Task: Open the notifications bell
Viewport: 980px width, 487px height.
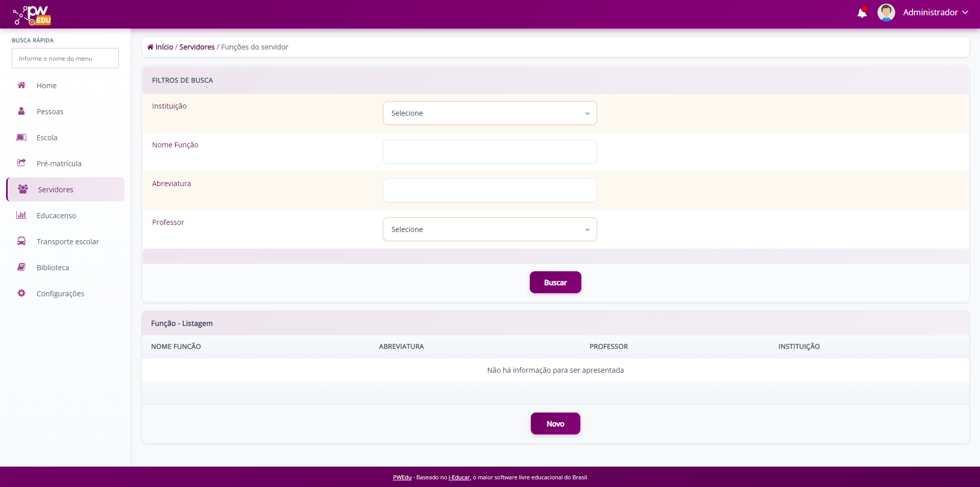Action: pyautogui.click(x=862, y=13)
